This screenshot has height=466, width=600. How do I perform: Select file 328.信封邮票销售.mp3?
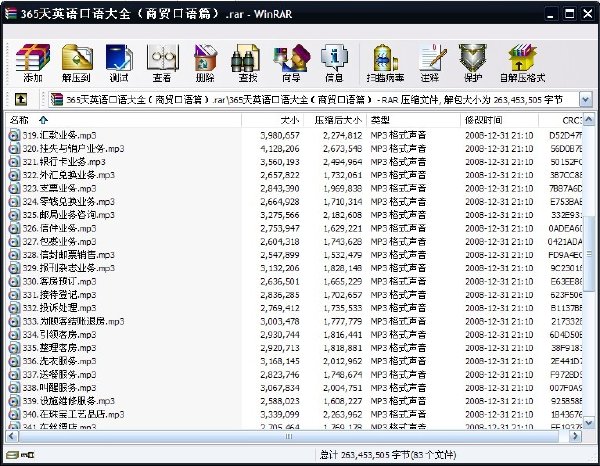pyautogui.click(x=68, y=254)
